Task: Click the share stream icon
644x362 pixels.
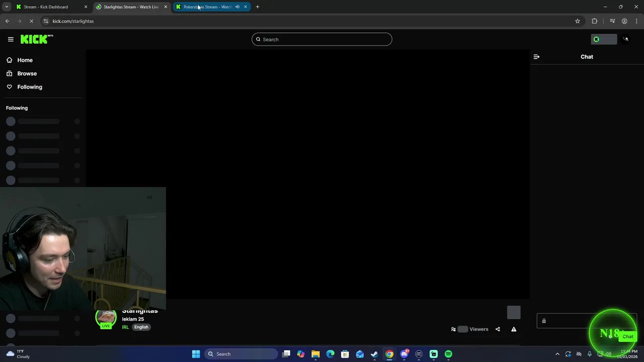Action: tap(498, 329)
